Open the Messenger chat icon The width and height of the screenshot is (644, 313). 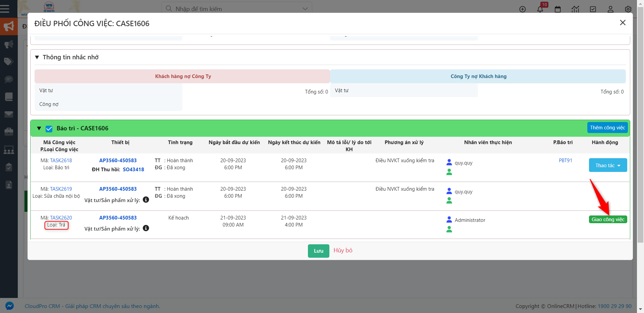tap(9, 306)
